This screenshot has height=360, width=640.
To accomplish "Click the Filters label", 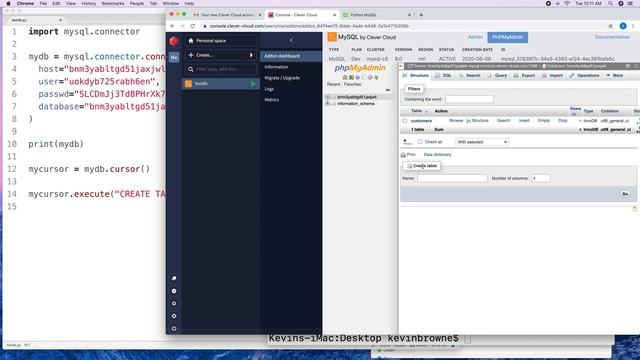I will click(414, 89).
